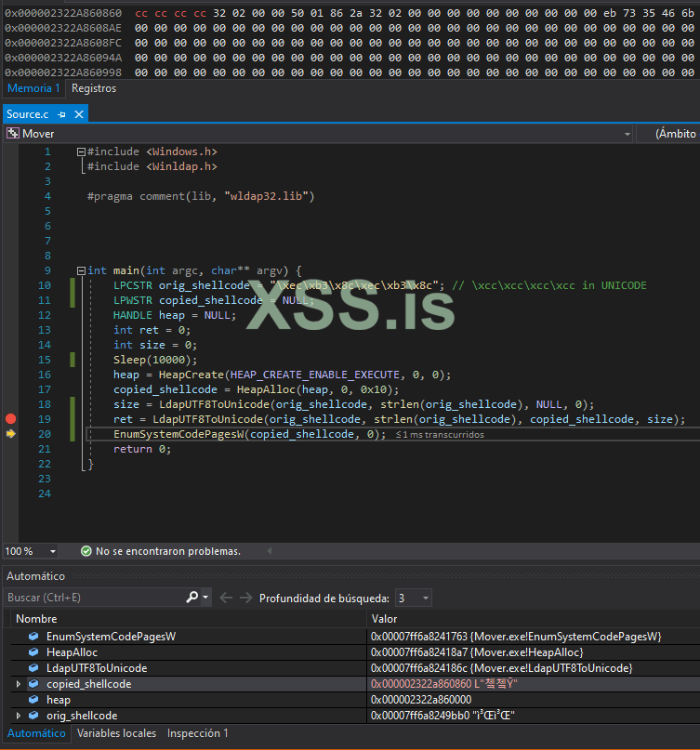Collapse the main function on line 9
Viewport: 700px width, 750px height.
(x=81, y=270)
